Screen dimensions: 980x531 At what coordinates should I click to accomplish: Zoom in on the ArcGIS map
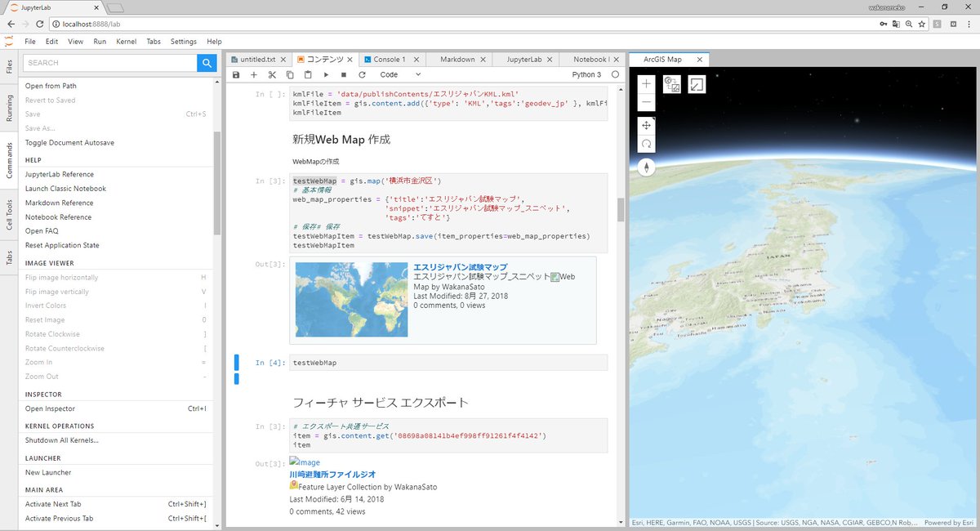coord(647,84)
